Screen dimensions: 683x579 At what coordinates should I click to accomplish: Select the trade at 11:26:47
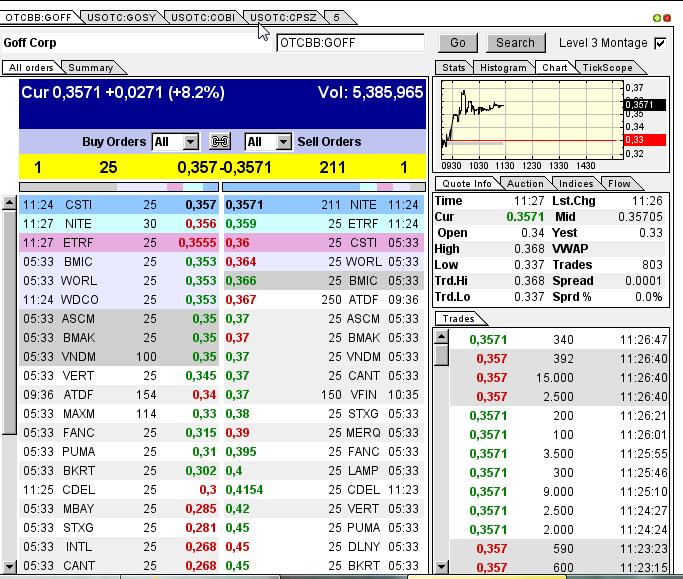pyautogui.click(x=559, y=339)
